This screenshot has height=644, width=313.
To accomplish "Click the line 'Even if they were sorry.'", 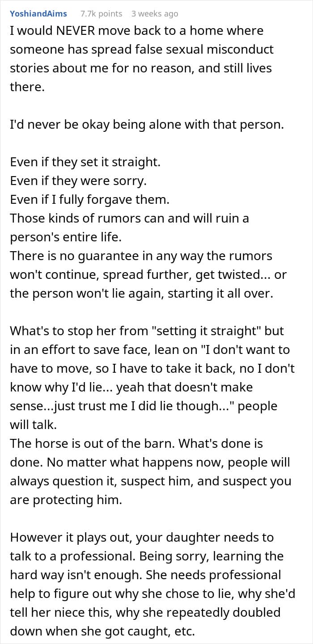I will tap(79, 181).
